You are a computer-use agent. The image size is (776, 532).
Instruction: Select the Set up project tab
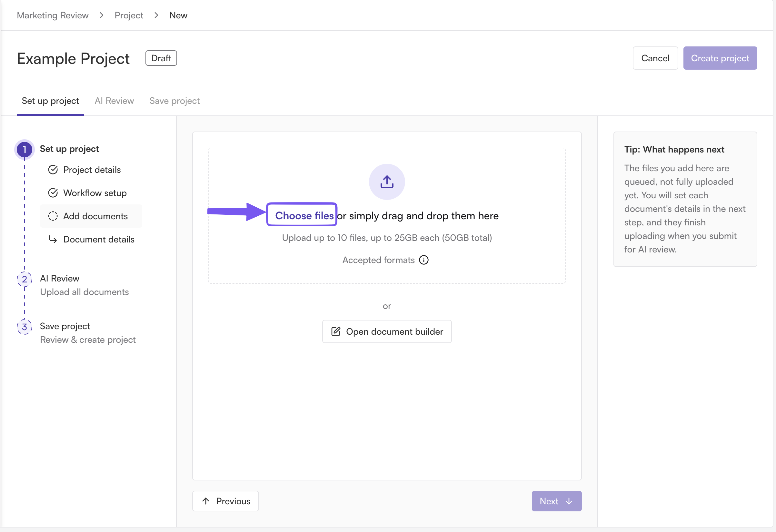click(x=50, y=101)
